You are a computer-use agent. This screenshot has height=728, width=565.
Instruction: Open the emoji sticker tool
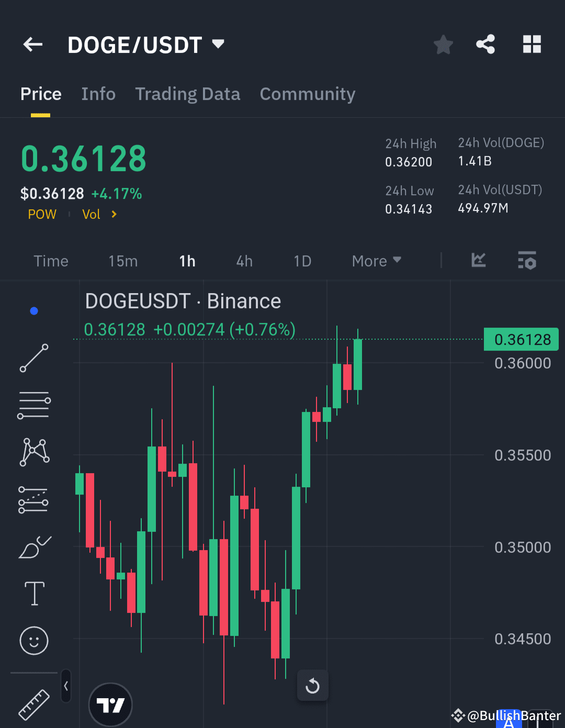(33, 640)
